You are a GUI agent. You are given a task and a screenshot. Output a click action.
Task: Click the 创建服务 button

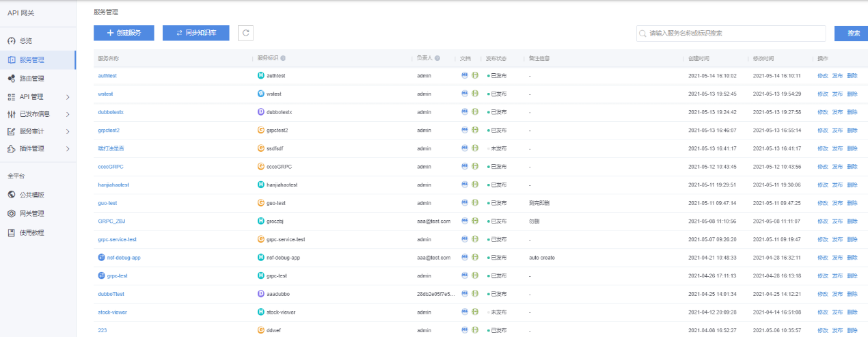[x=124, y=33]
